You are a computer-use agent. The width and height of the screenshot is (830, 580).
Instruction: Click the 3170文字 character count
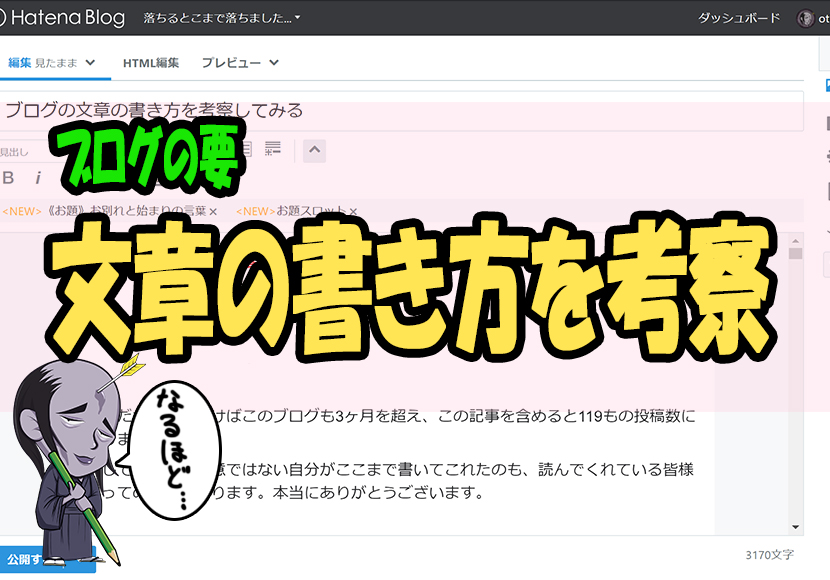[x=770, y=555]
